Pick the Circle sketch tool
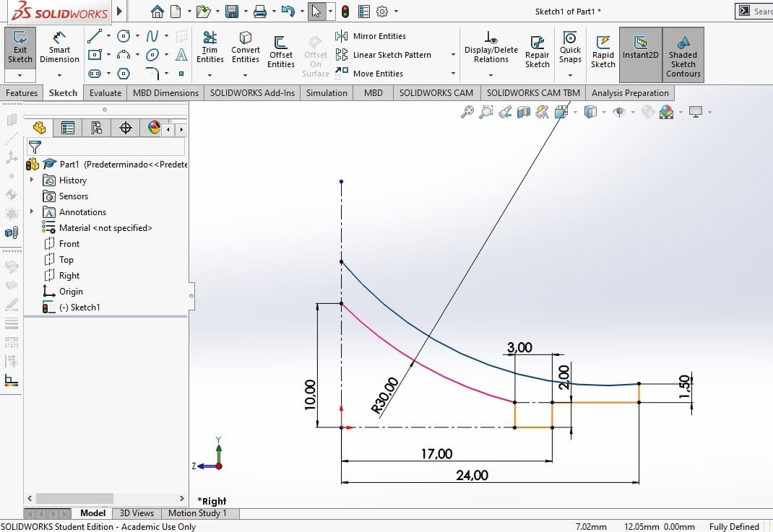773x532 pixels. (x=124, y=36)
